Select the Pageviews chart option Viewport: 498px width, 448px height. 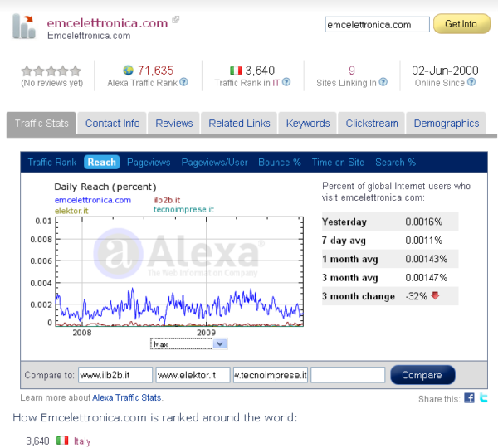click(149, 163)
